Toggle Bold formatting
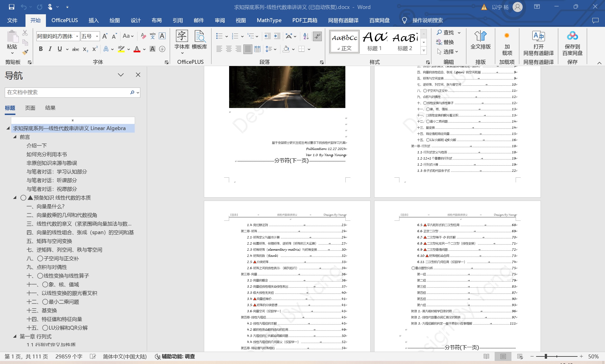 [x=41, y=49]
